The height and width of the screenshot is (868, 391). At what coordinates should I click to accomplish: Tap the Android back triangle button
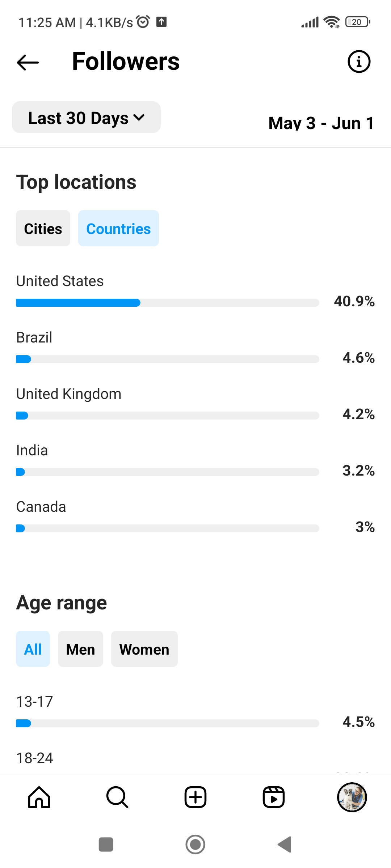click(285, 844)
